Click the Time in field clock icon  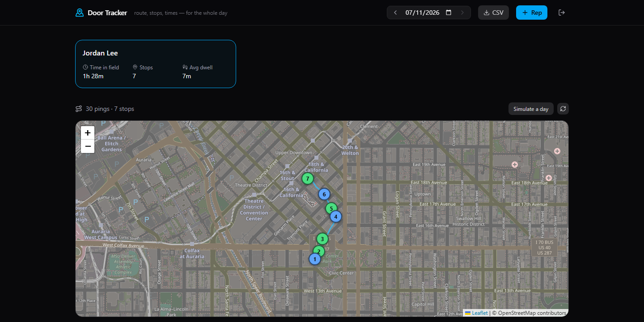tap(85, 67)
